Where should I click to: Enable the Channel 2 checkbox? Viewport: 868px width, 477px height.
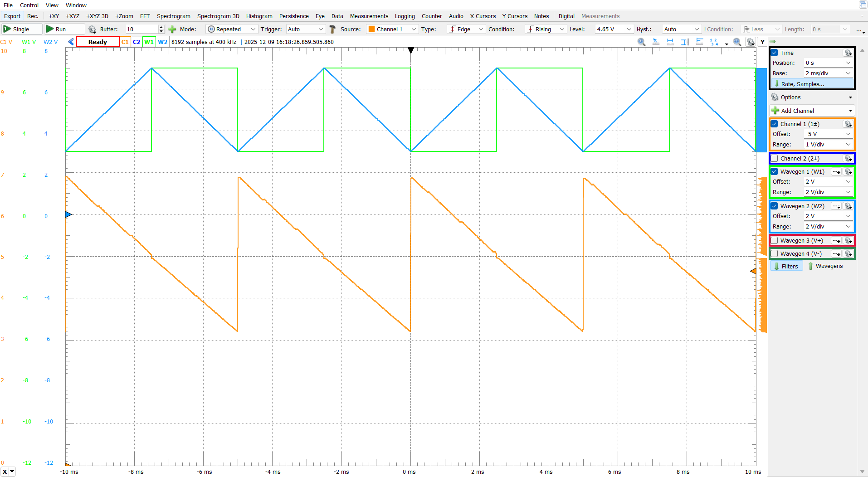[775, 158]
